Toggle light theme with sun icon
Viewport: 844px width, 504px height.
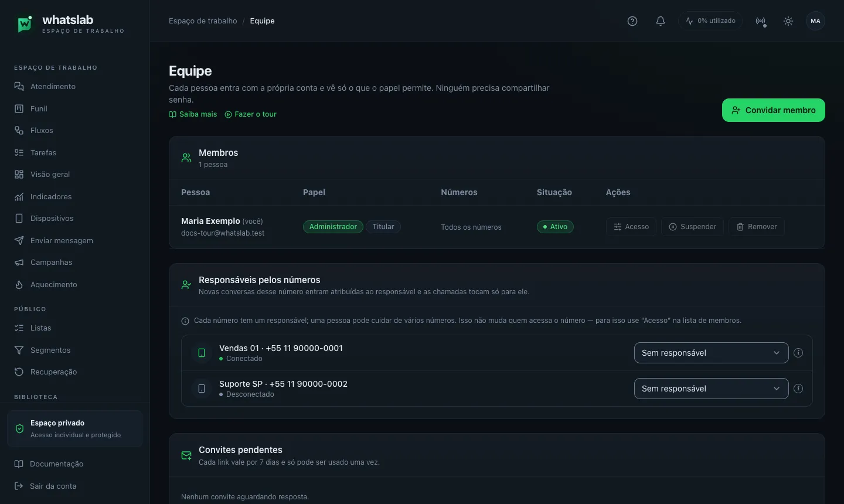click(788, 21)
